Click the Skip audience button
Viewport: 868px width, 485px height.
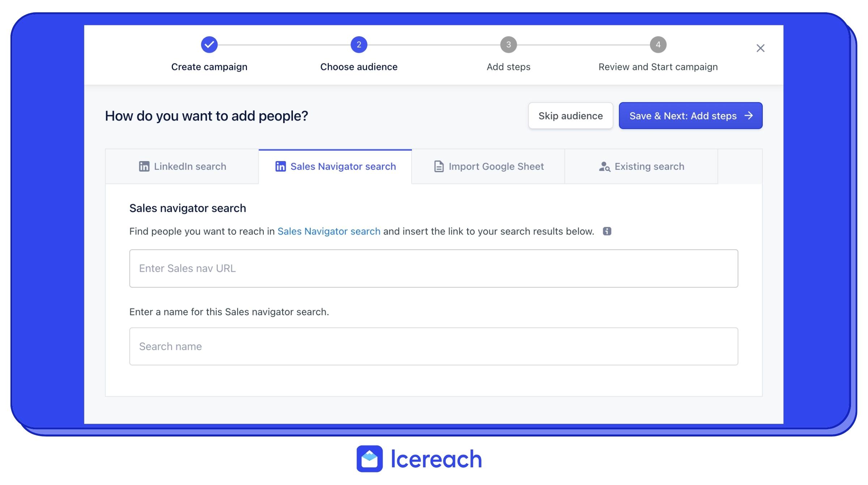tap(570, 115)
